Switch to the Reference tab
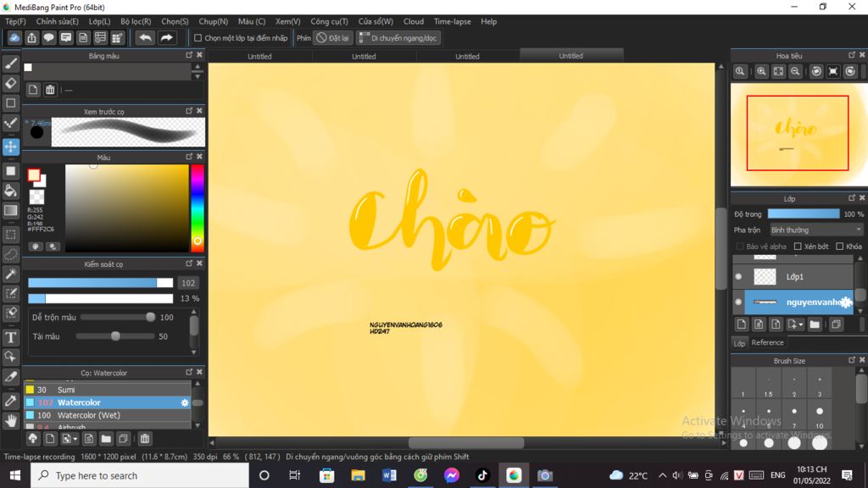868x488 pixels. pyautogui.click(x=767, y=342)
